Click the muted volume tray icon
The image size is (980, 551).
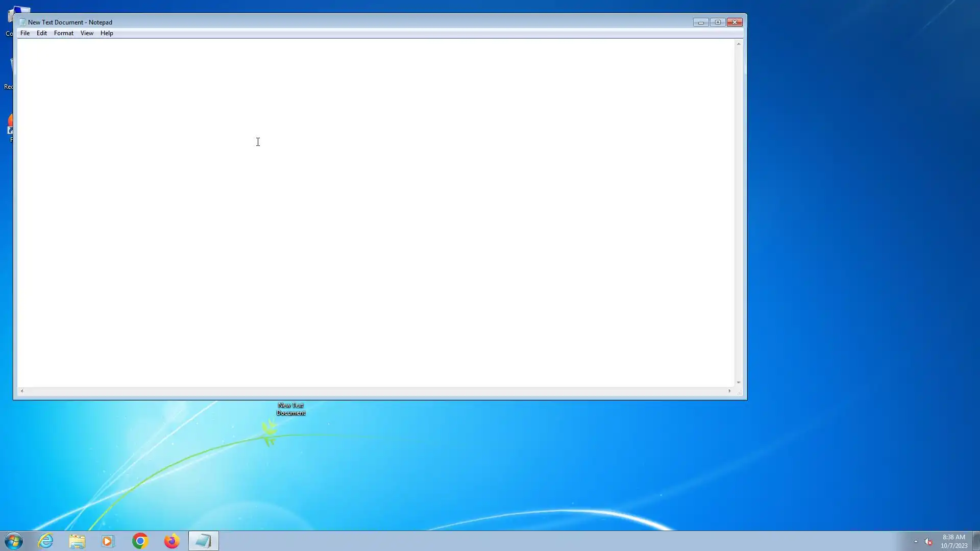click(x=928, y=542)
